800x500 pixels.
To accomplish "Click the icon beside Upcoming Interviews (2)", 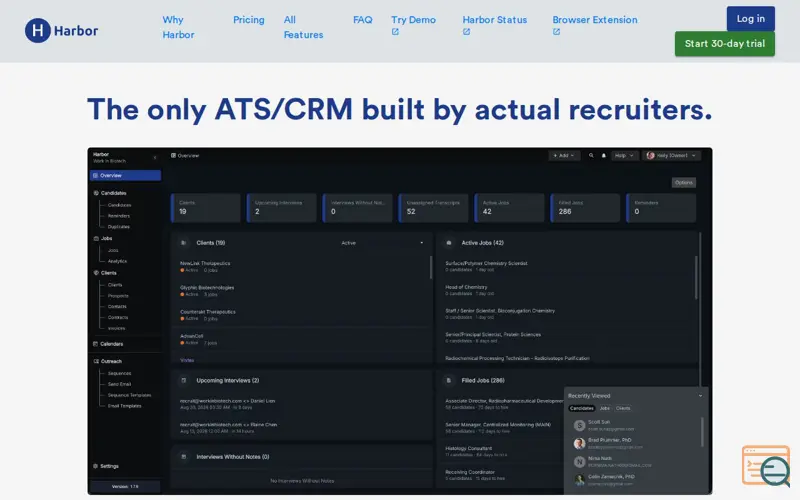I will pyautogui.click(x=184, y=381).
